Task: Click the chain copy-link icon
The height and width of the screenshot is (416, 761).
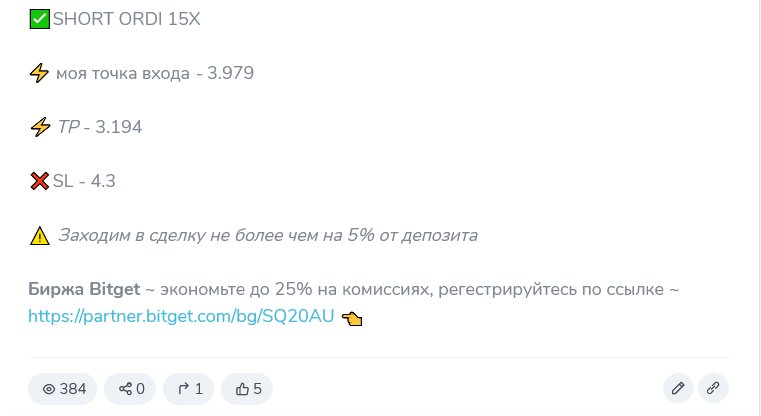Action: pos(713,388)
